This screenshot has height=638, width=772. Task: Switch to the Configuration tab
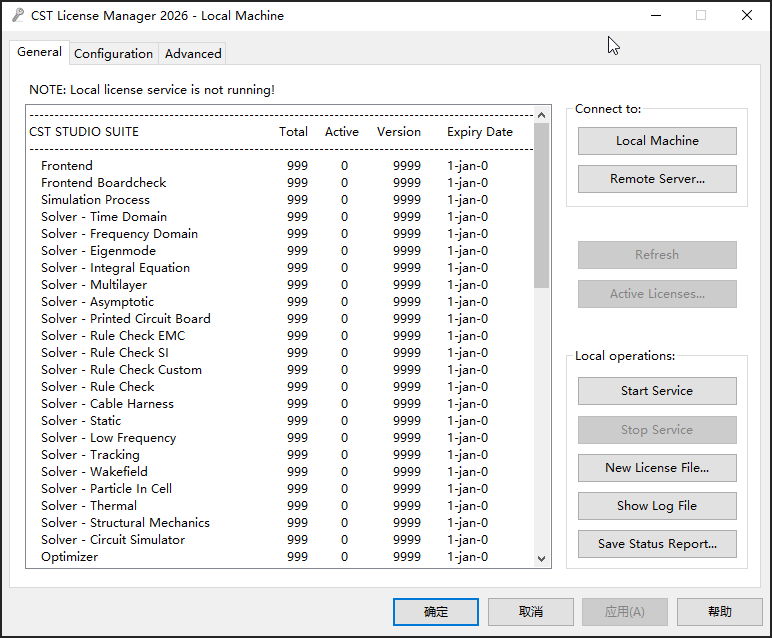tap(113, 54)
